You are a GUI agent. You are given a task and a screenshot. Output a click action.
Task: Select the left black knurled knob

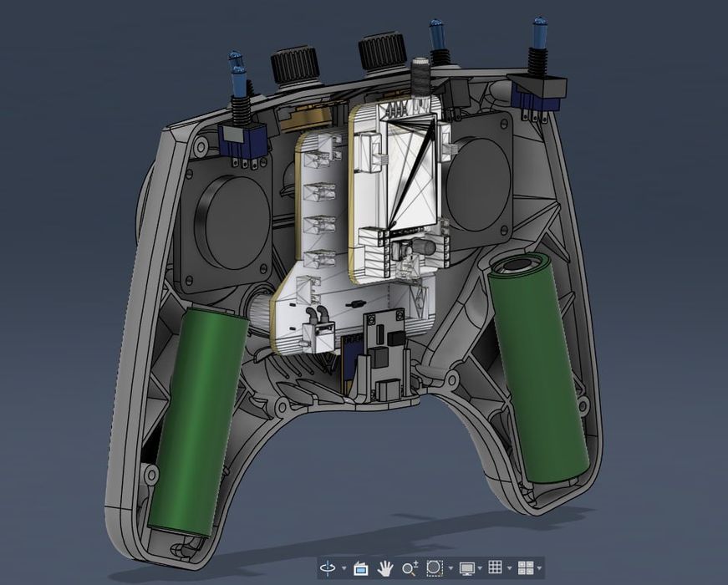(x=296, y=64)
